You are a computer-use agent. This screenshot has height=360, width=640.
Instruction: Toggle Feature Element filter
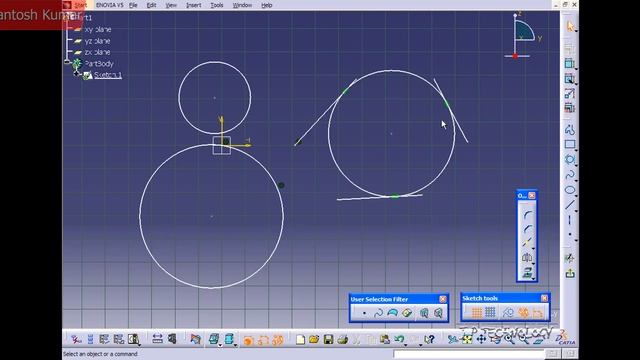[424, 313]
